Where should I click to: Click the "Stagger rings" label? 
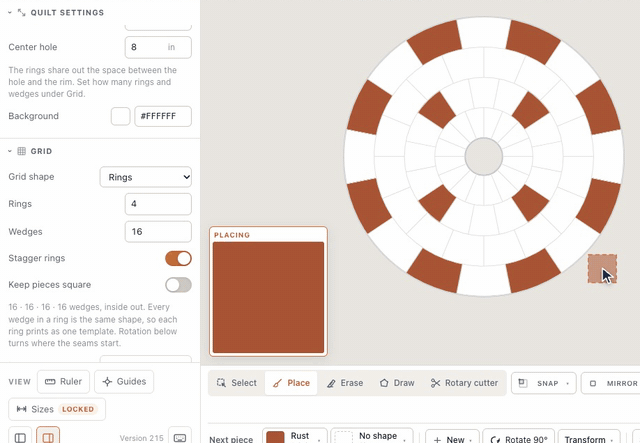[37, 258]
